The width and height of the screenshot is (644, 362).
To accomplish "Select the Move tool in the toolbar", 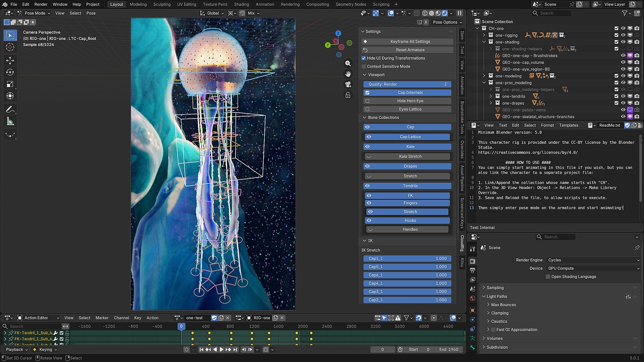I will 10,60.
